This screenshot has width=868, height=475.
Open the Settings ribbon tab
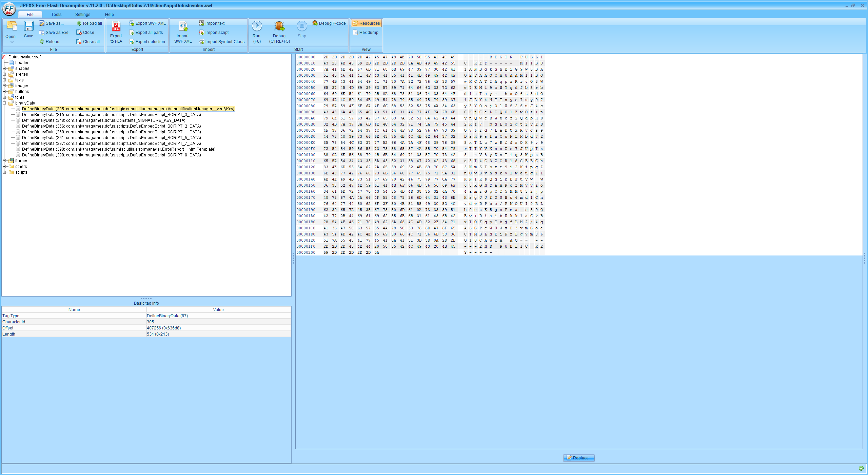click(83, 14)
